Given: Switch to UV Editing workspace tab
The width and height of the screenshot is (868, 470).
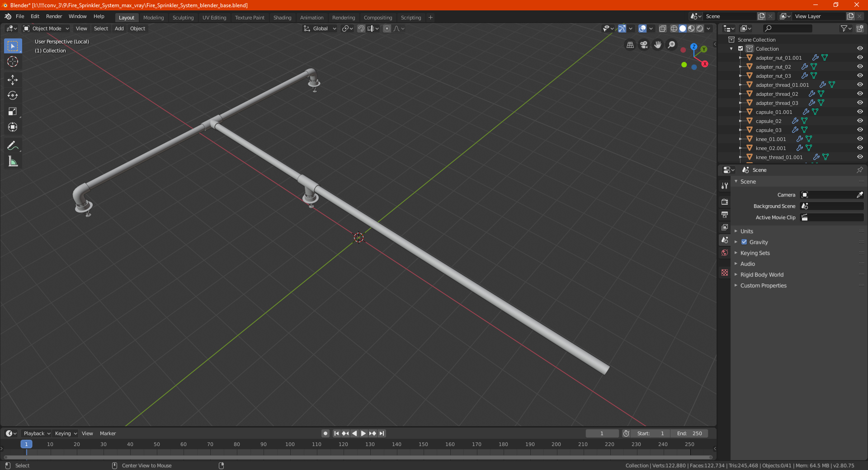Looking at the screenshot, I should 214,18.
